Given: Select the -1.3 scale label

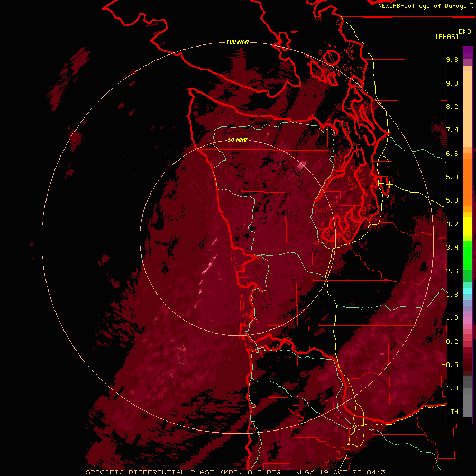Looking at the screenshot, I should (450, 388).
